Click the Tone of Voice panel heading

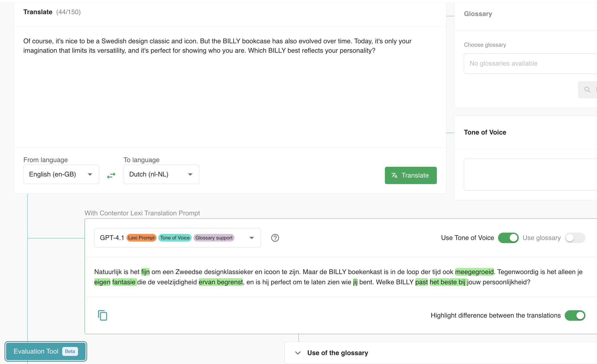click(485, 132)
